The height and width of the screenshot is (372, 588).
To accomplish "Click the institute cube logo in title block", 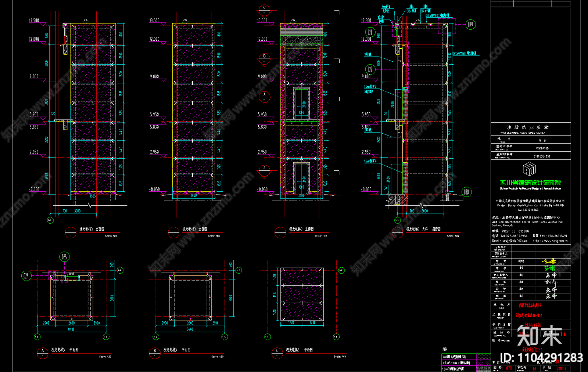I will [529, 169].
